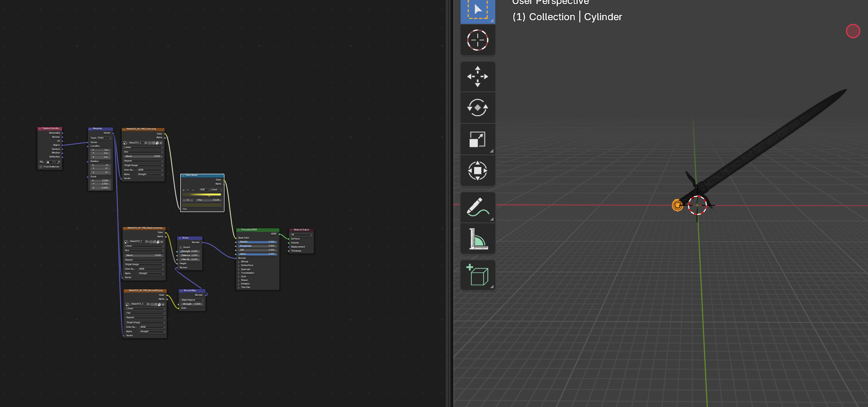Click the red viewport navigation gizmo circle

853,31
